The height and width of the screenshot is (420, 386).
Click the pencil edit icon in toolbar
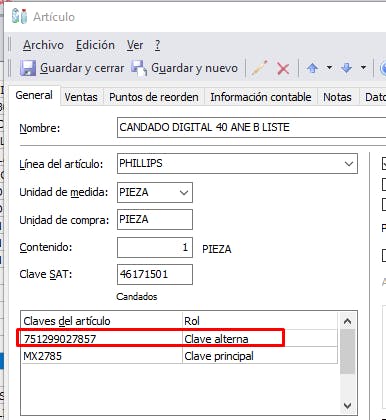pyautogui.click(x=259, y=68)
